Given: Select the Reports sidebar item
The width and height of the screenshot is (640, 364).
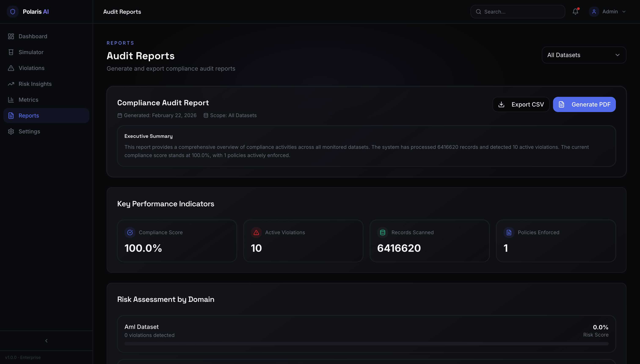Looking at the screenshot, I should [x=46, y=115].
